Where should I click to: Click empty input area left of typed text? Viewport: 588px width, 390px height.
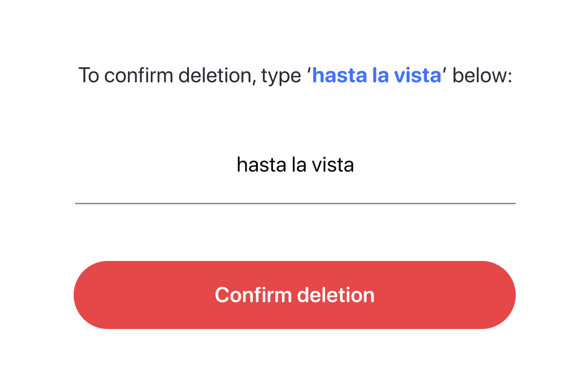click(x=151, y=165)
